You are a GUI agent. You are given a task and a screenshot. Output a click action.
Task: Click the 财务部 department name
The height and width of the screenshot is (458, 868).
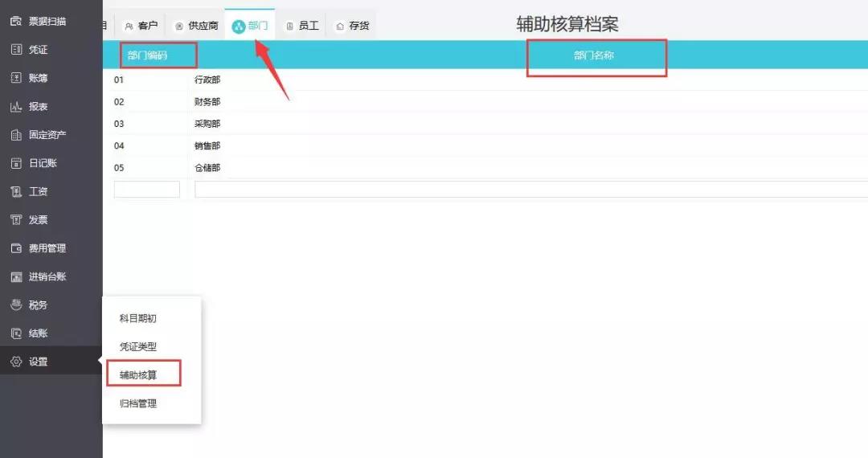click(207, 102)
